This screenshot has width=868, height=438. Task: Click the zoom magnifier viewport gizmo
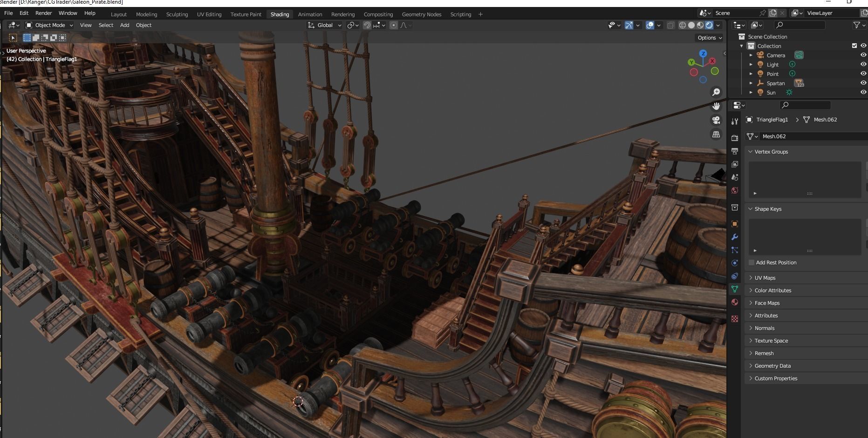(x=716, y=92)
